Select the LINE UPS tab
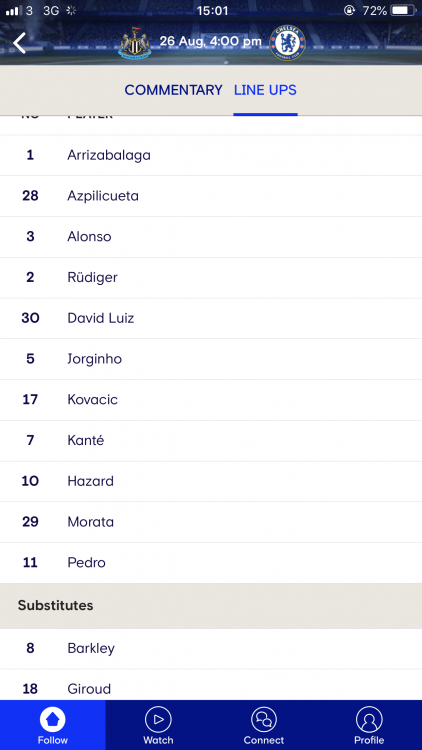The height and width of the screenshot is (750, 422). (265, 90)
